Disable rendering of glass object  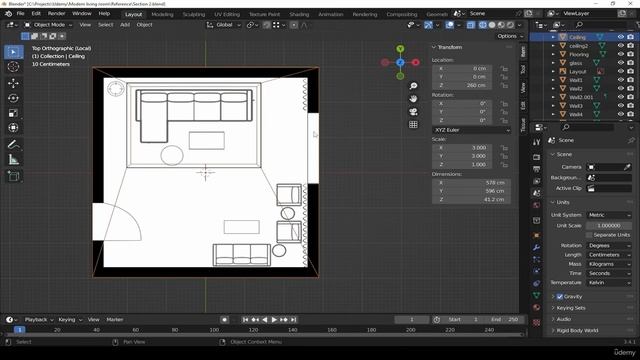(631, 62)
